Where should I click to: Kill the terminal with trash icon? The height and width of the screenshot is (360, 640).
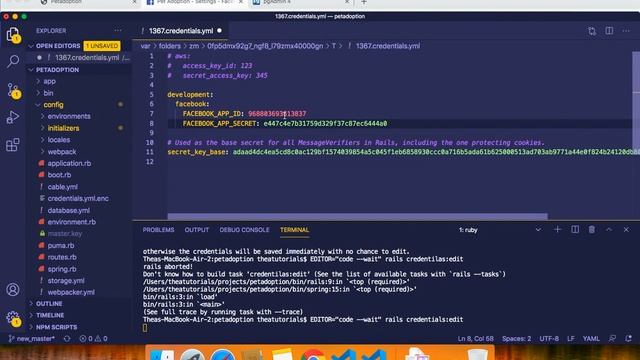pyautogui.click(x=592, y=230)
